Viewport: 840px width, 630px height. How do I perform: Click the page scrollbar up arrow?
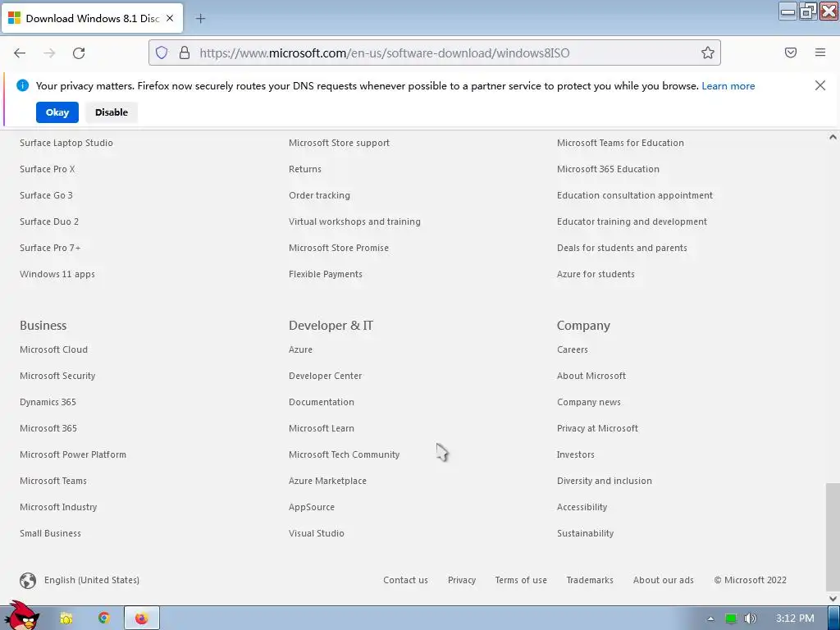coord(833,137)
